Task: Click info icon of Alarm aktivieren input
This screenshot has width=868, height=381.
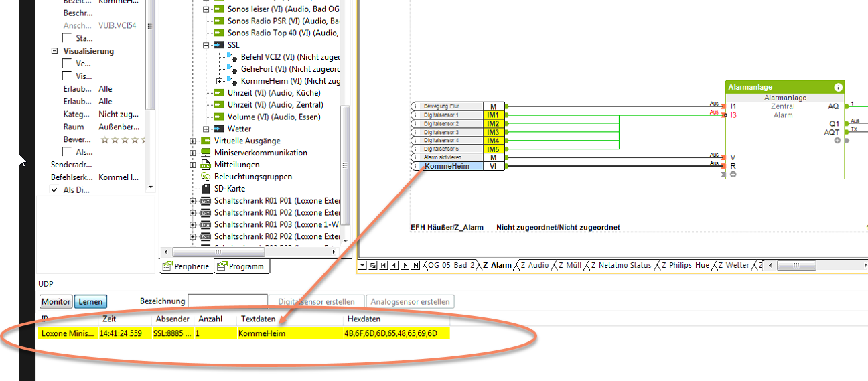Action: 415,157
